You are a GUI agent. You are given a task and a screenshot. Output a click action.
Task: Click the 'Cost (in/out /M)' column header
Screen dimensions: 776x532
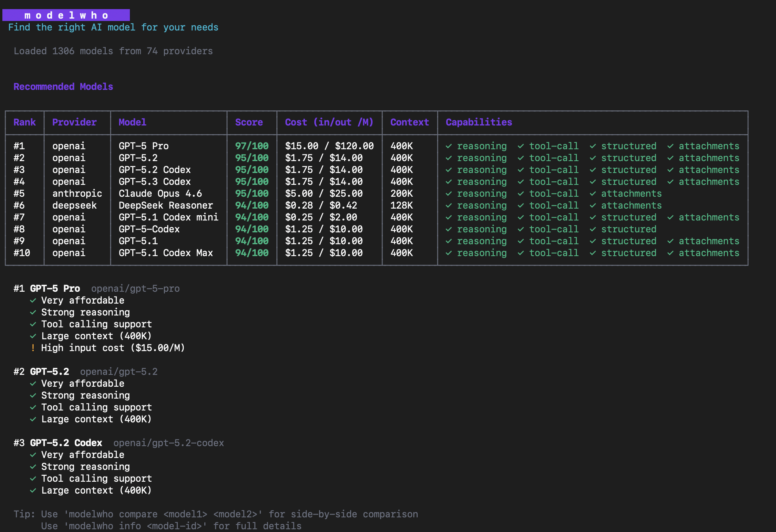coord(329,122)
